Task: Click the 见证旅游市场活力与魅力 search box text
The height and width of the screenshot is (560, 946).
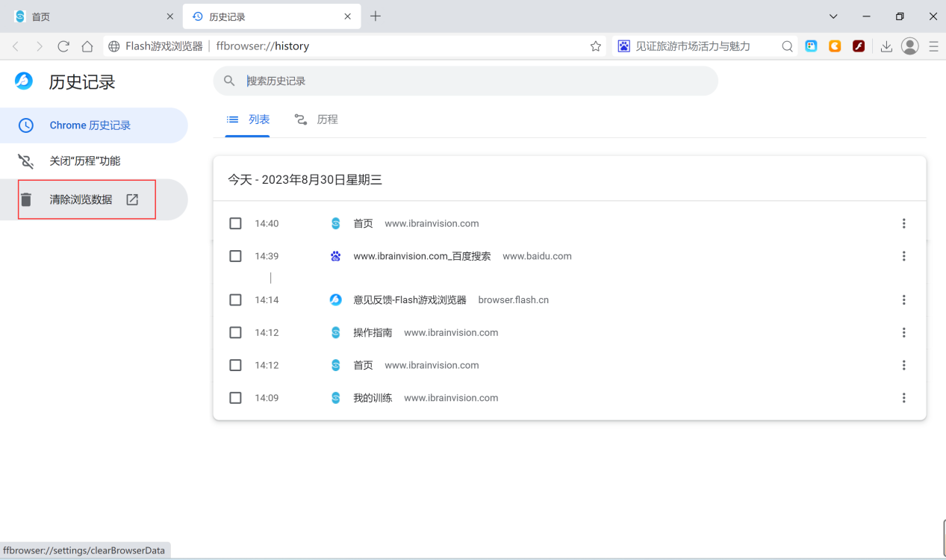Action: (693, 46)
